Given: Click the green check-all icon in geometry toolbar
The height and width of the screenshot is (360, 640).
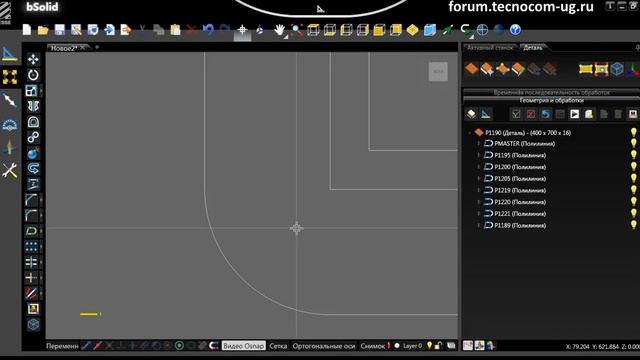Looking at the screenshot, I should click(516, 114).
